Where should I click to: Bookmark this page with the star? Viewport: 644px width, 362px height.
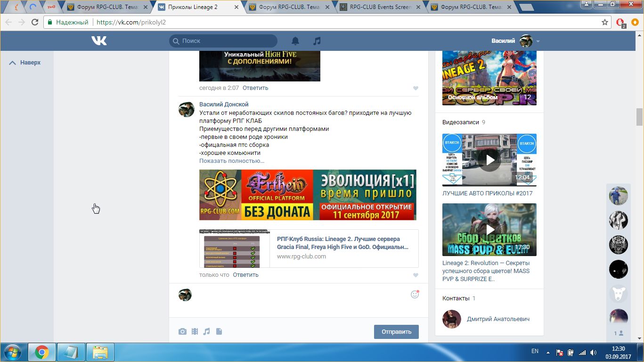[605, 22]
